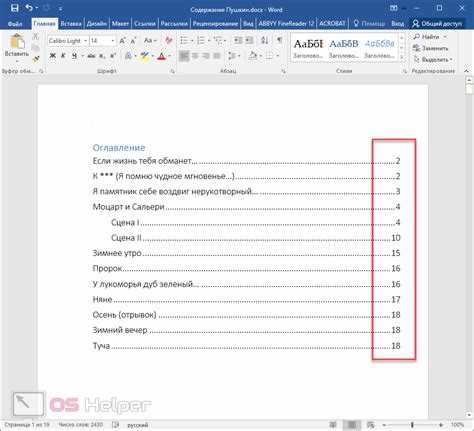Toggle bold Ж formatting
This screenshot has width=474, height=431.
pyautogui.click(x=53, y=56)
